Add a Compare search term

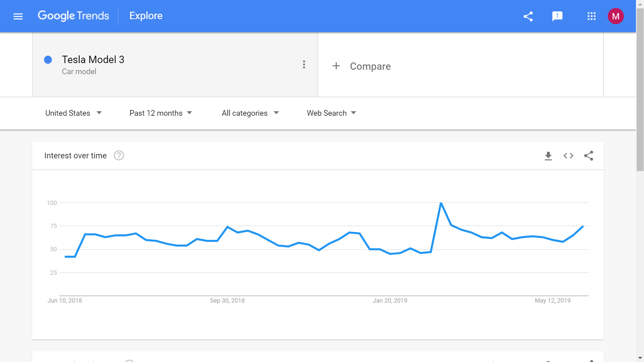[x=361, y=66]
